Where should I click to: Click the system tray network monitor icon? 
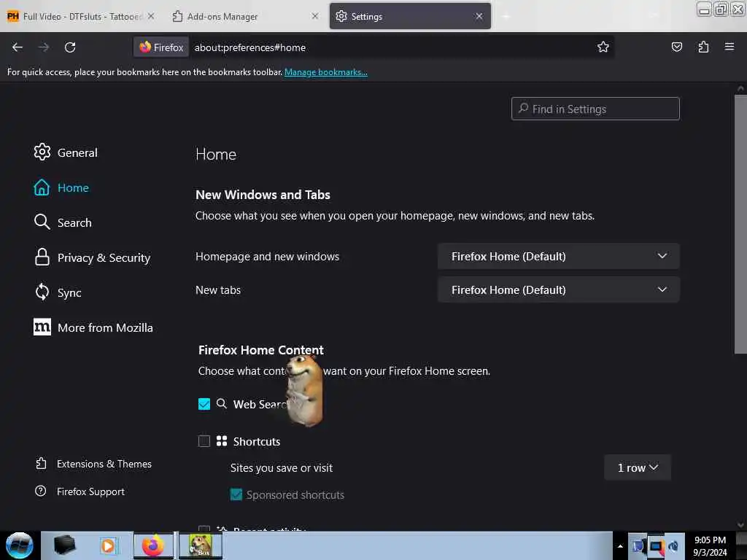[656, 546]
